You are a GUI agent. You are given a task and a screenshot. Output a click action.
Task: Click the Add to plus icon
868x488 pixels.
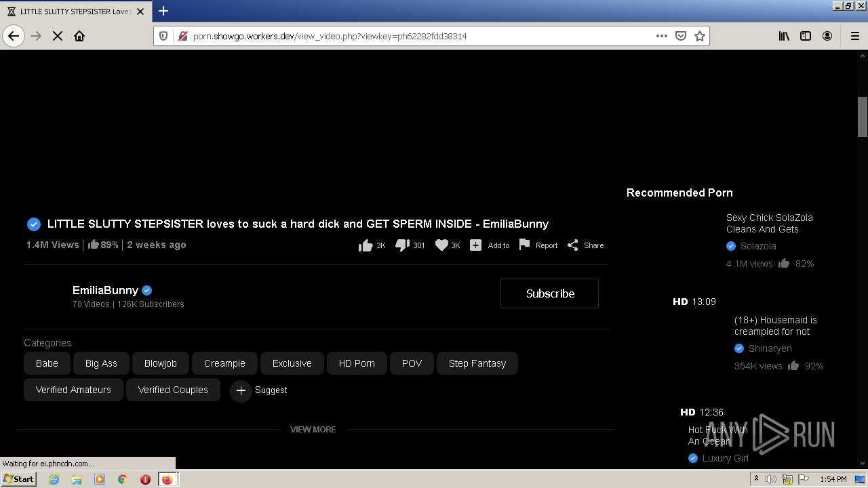click(476, 245)
